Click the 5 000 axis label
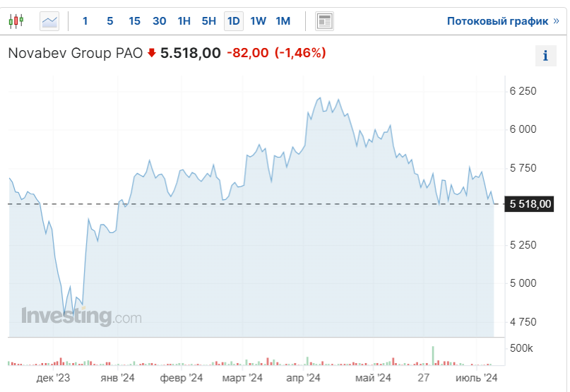This screenshot has width=570, height=392. pyautogui.click(x=523, y=283)
